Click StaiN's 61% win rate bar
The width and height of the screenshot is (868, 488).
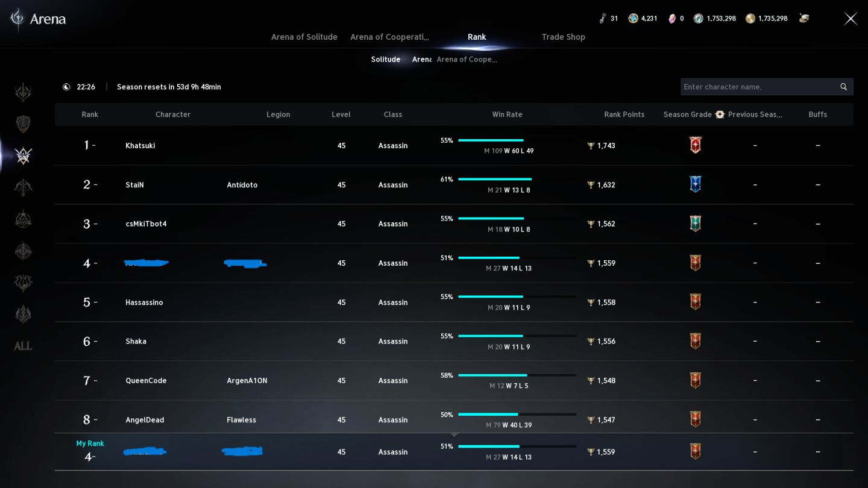[x=517, y=180]
